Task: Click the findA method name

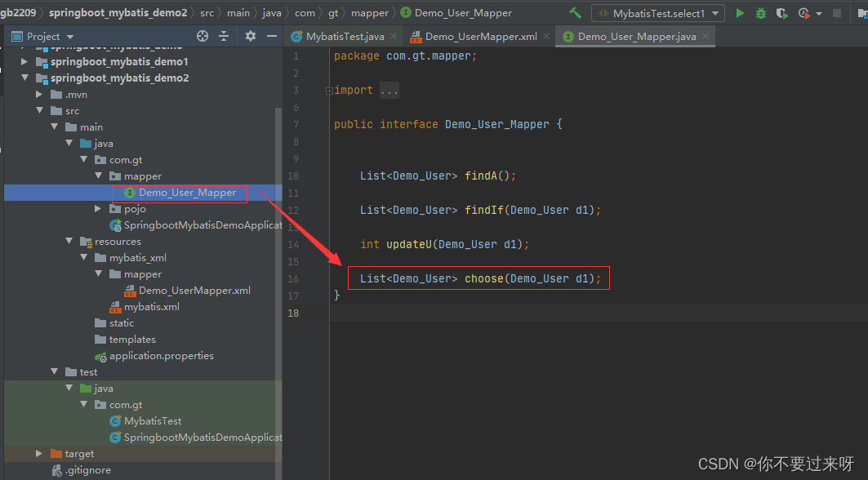Action: tap(480, 176)
